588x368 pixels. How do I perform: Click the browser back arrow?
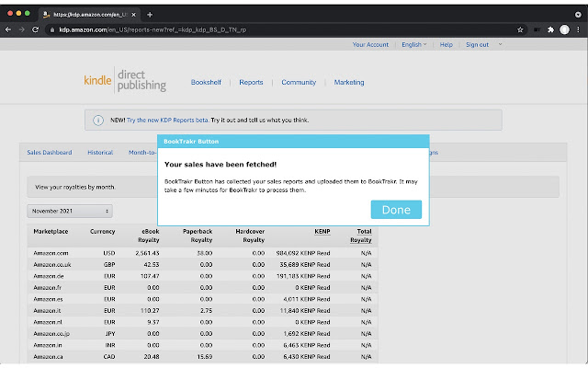tap(8, 29)
